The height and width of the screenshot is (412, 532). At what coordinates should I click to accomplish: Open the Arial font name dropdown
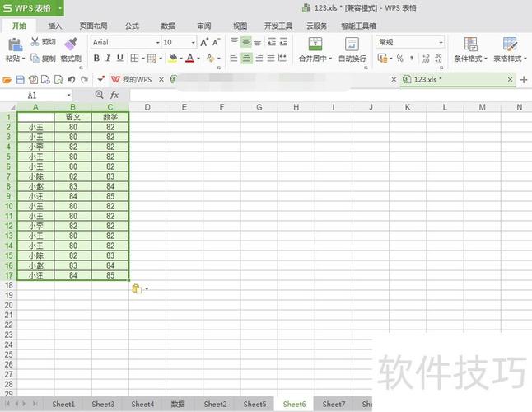[158, 42]
